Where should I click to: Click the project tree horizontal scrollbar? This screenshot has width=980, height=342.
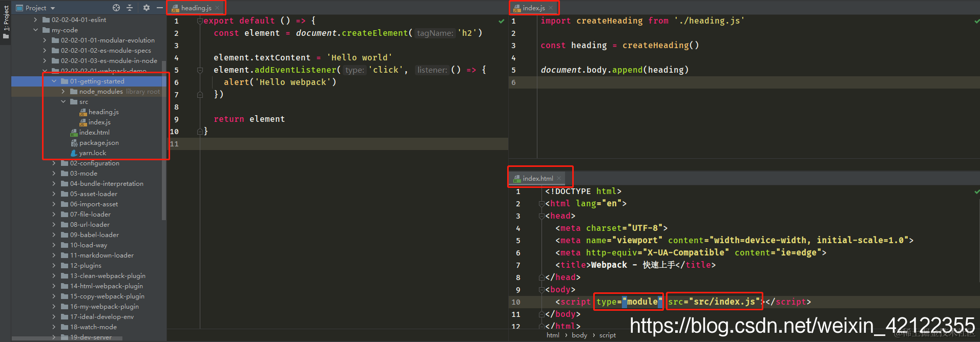coord(68,338)
